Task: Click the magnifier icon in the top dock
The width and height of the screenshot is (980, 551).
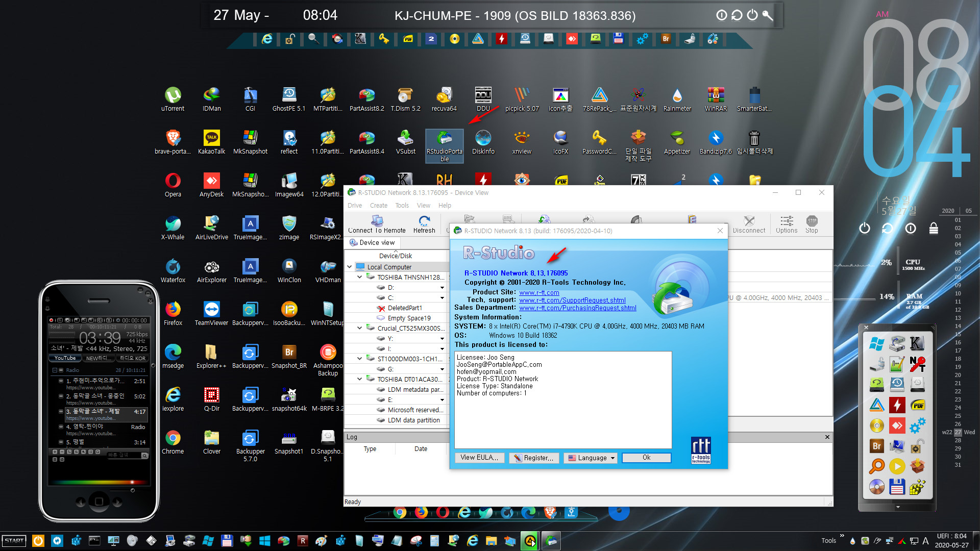Action: click(313, 39)
